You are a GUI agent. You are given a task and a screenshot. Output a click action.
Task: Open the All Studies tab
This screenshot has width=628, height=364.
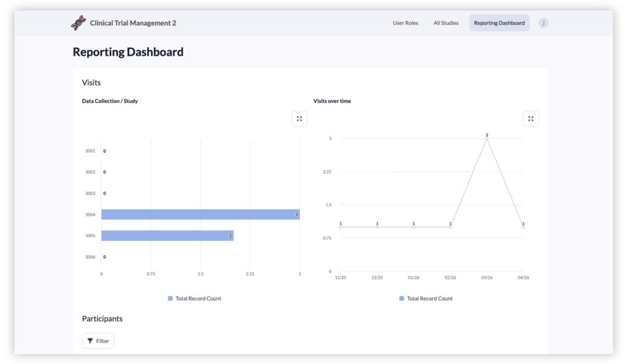(446, 23)
